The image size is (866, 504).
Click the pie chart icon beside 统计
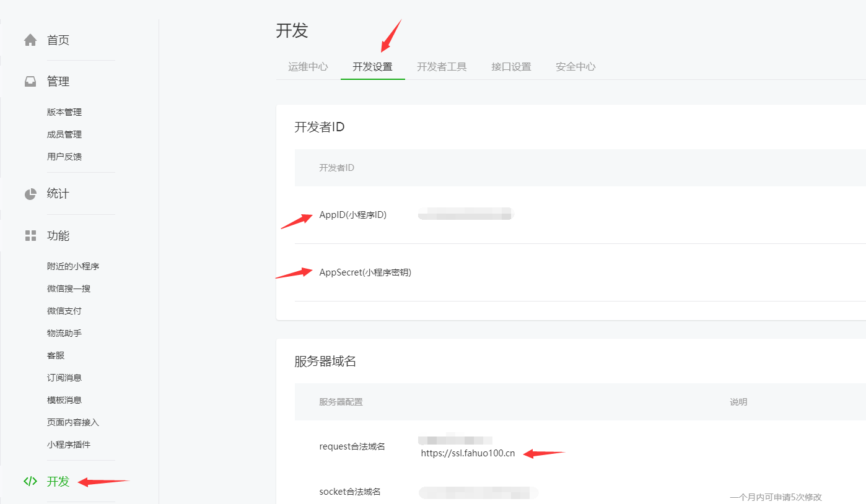point(30,194)
